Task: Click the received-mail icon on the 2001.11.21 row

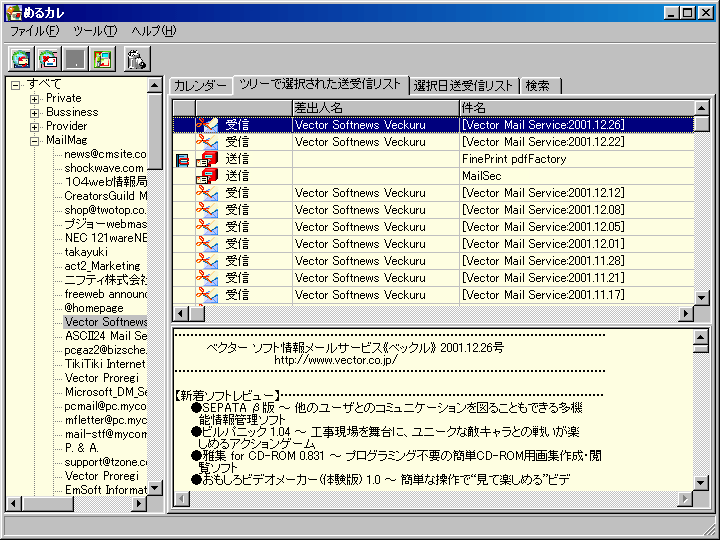Action: click(x=207, y=278)
